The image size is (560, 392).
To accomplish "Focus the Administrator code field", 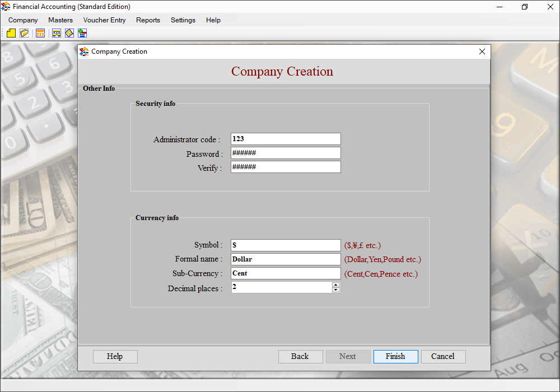I will (286, 139).
